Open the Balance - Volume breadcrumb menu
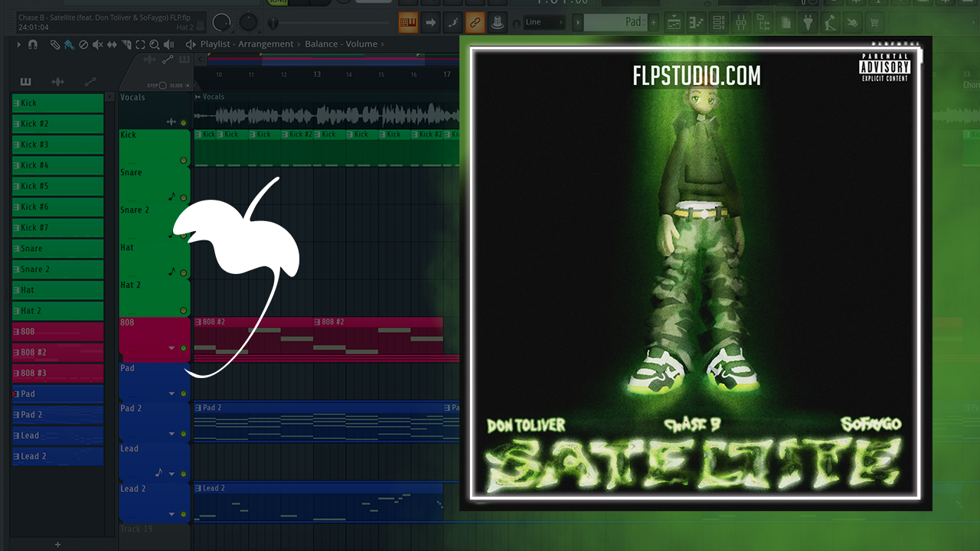Screen dimensions: 980x551 [341, 44]
